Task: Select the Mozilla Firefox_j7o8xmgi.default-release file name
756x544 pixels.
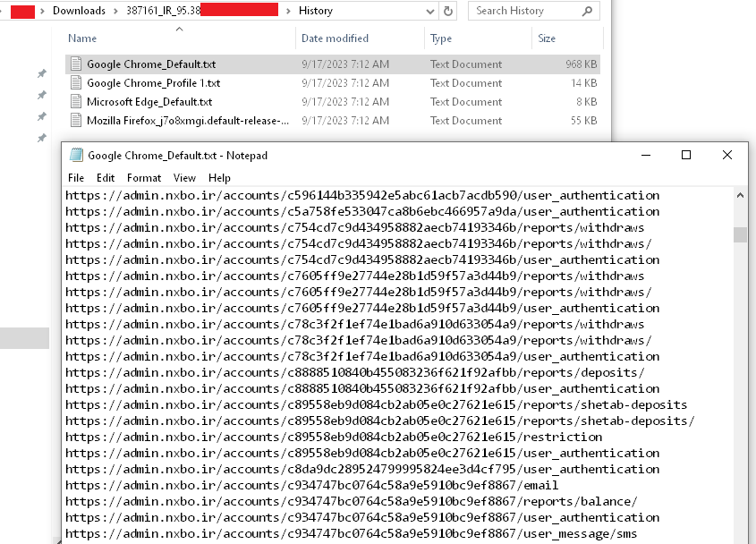Action: click(188, 121)
